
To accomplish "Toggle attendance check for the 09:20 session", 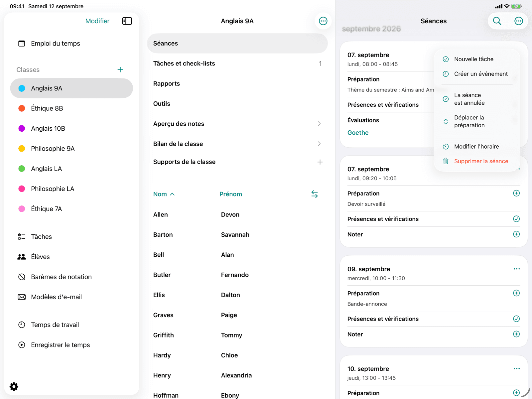I will pyautogui.click(x=516, y=219).
